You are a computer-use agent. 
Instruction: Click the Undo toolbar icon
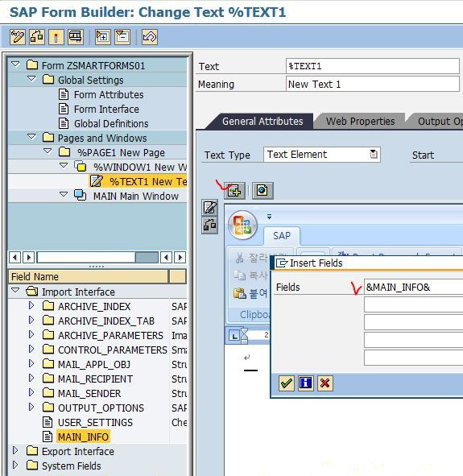click(150, 37)
